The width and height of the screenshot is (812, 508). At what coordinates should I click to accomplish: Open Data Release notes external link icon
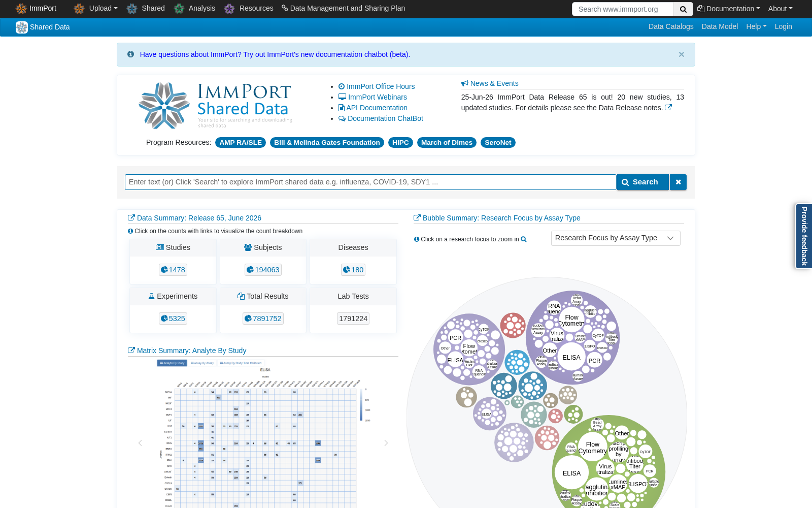(668, 108)
